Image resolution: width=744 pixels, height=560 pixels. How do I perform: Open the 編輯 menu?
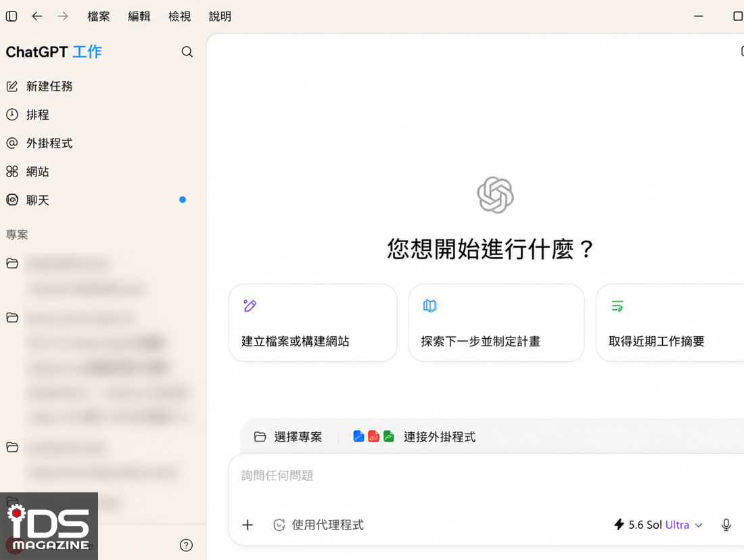click(x=139, y=16)
